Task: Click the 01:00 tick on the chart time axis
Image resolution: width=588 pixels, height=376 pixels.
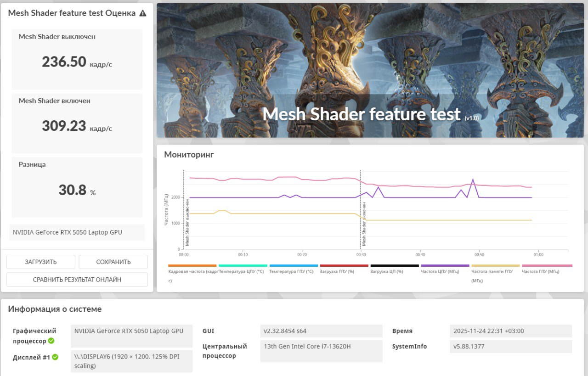Action: [538, 255]
